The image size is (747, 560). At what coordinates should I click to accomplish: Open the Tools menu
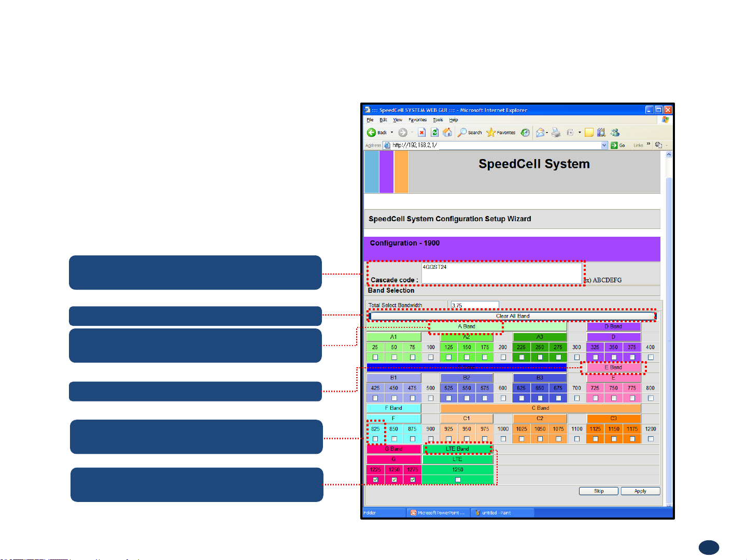click(438, 120)
